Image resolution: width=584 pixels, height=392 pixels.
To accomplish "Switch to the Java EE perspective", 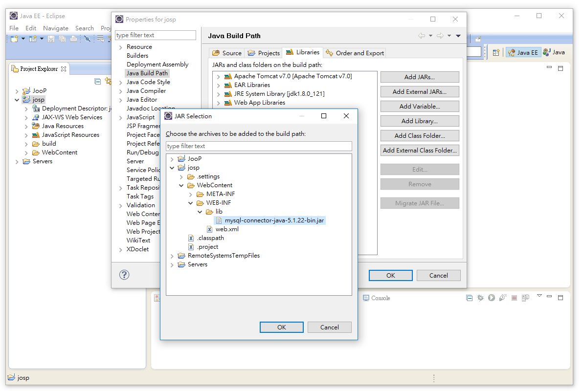I will coord(523,52).
